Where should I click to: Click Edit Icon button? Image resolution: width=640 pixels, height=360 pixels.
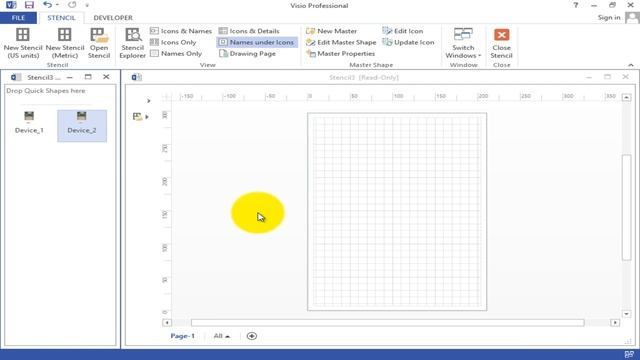tap(402, 31)
